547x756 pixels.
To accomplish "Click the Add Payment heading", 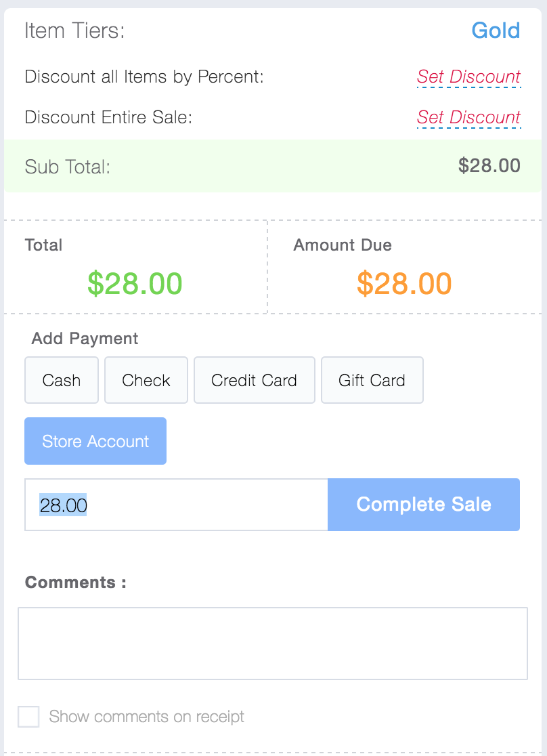I will click(x=85, y=339).
